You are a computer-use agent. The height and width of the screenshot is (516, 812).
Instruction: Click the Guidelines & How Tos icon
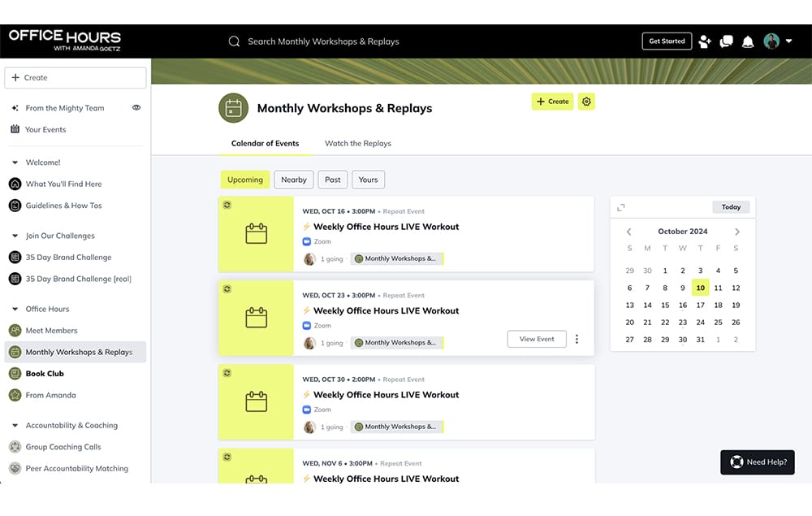pos(15,206)
